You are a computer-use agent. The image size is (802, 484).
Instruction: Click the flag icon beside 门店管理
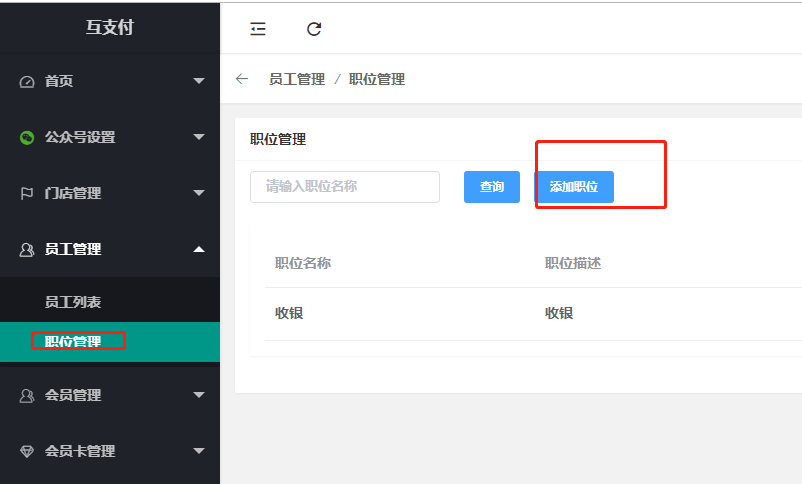27,193
